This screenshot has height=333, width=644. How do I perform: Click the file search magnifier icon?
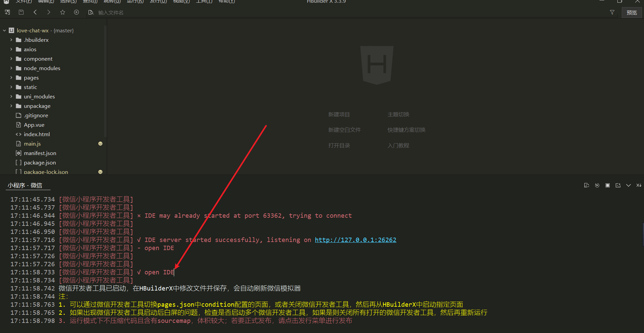tap(91, 12)
